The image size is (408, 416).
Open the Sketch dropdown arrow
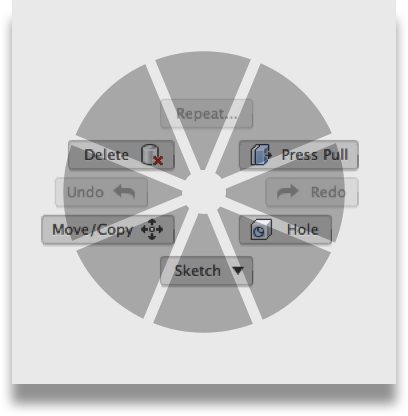[238, 270]
